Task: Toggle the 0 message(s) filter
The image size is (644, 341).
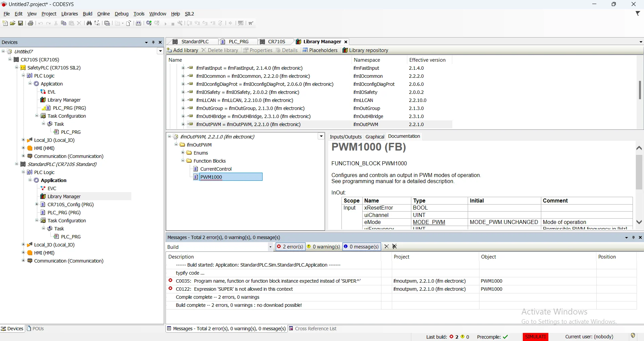Action: [x=362, y=247]
